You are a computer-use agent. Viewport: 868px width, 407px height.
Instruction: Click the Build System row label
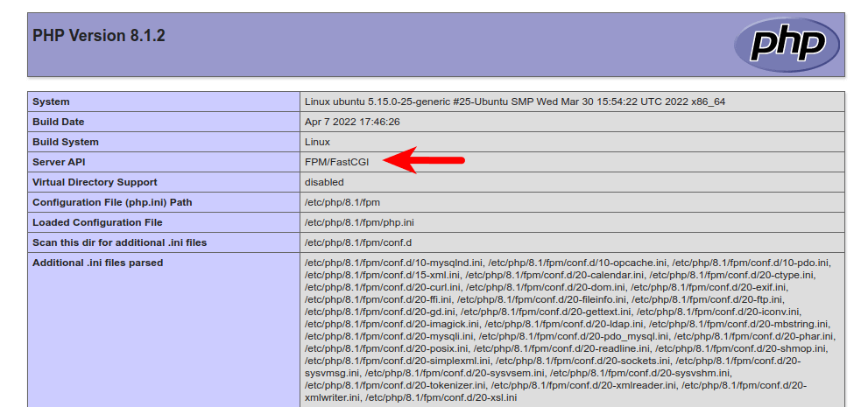click(x=66, y=142)
